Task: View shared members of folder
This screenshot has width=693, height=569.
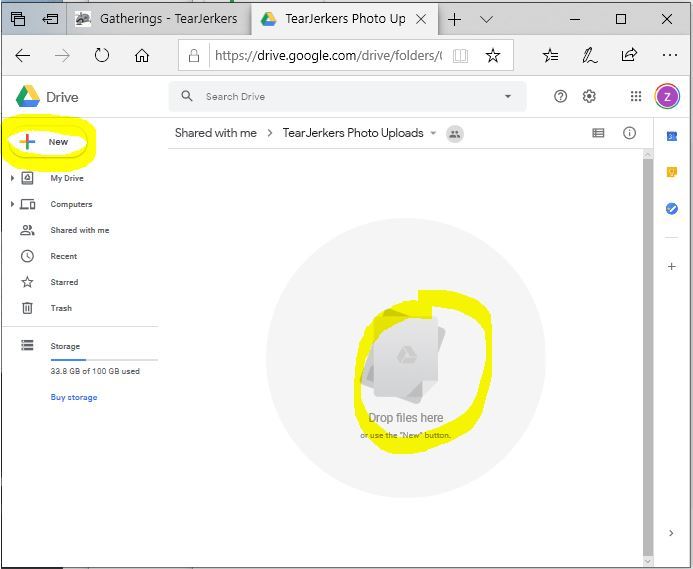Action: [x=455, y=133]
